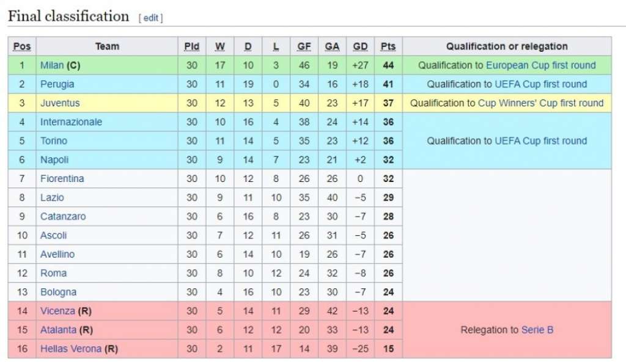Open the Internazionale team page
Viewport: 626px width, 364px height.
tap(71, 122)
